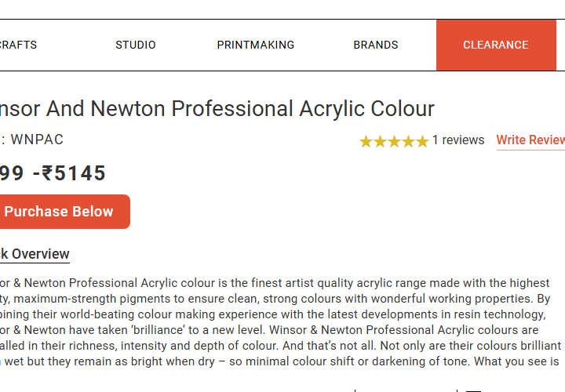
Task: Follow the Write Review link
Action: 530,140
